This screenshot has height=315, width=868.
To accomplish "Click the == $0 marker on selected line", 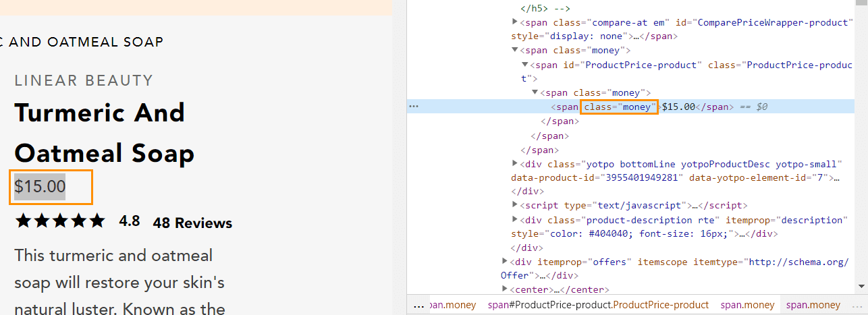I will click(x=753, y=107).
